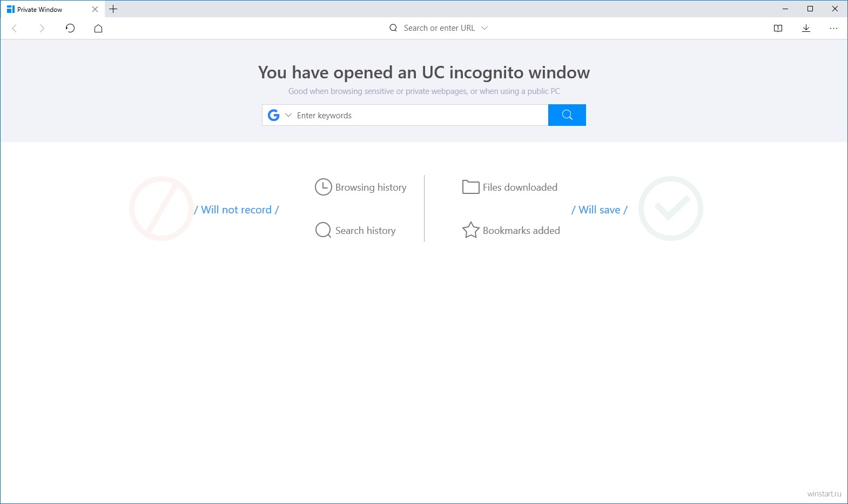Click the 'Files downloaded' text
The height and width of the screenshot is (504, 848).
click(x=520, y=187)
